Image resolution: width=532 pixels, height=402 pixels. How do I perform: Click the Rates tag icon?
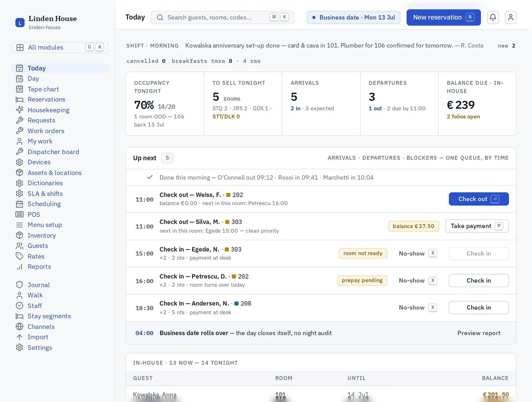[x=20, y=256]
